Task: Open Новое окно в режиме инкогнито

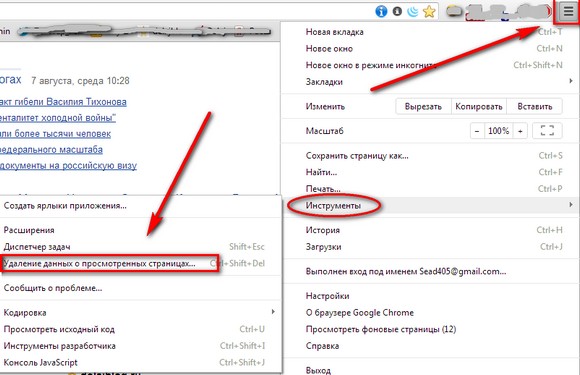Action: point(431,65)
